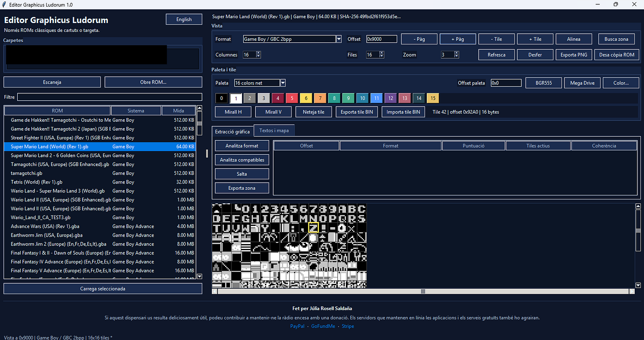Image resolution: width=644 pixels, height=340 pixels.
Task: Click the Exporta zona button
Action: coord(242,188)
